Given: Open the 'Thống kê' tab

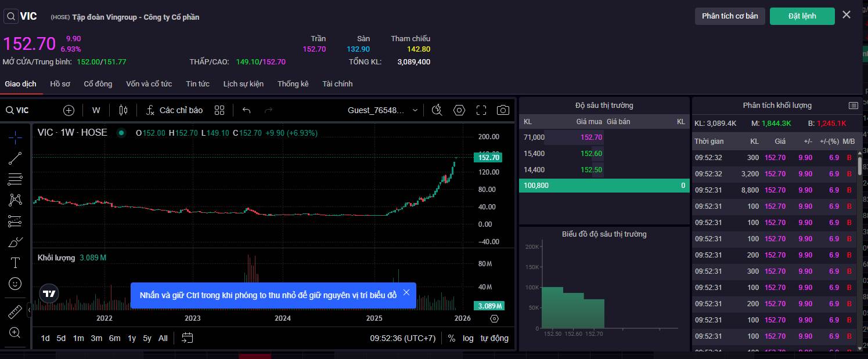Looking at the screenshot, I should click(x=293, y=84).
